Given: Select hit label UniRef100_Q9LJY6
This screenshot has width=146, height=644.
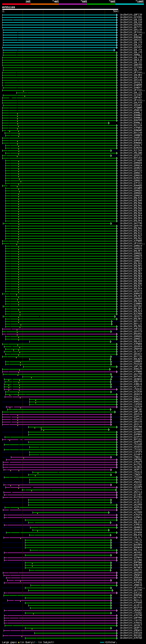Looking at the screenshot, I should click(131, 35).
